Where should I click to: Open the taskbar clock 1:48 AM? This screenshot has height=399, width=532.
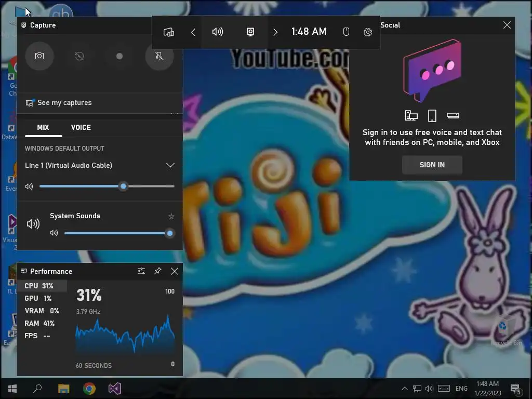[487, 389]
